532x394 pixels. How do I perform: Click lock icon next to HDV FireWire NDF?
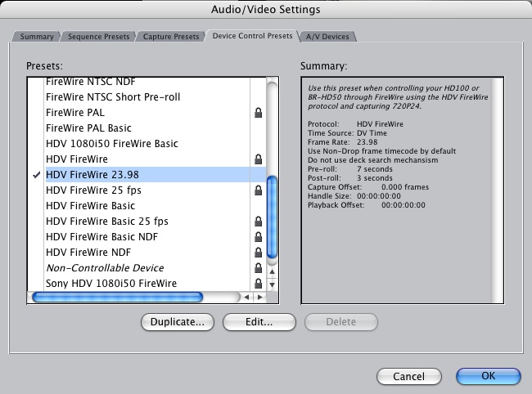(259, 253)
